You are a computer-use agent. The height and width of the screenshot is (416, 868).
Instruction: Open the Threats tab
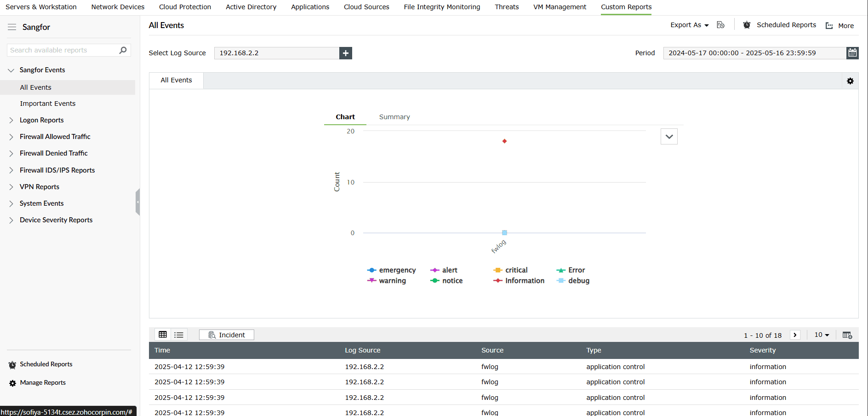[x=507, y=7]
